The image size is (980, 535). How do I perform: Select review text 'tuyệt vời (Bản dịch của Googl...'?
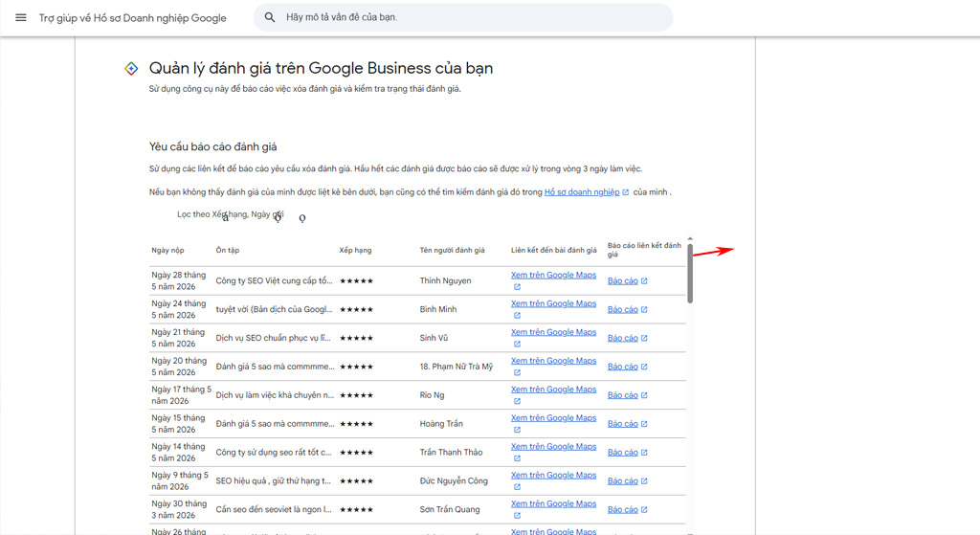pos(275,309)
